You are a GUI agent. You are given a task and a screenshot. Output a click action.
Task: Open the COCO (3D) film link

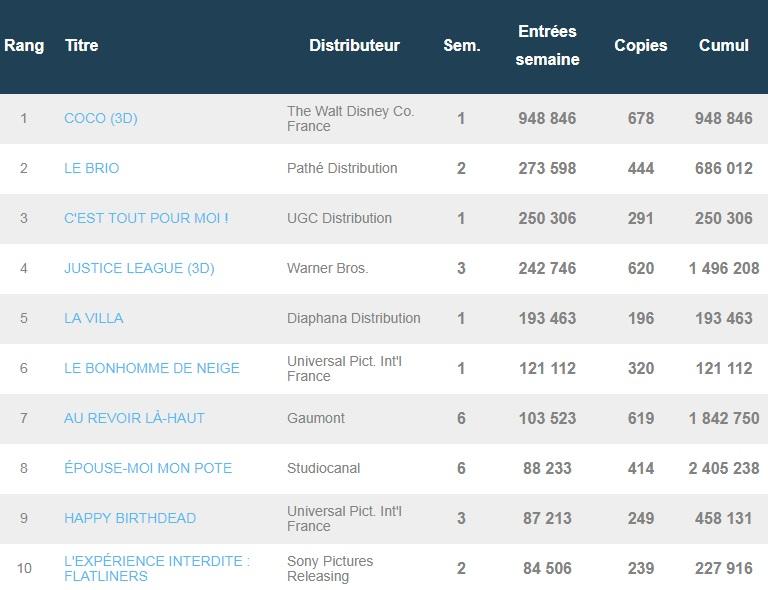[100, 118]
